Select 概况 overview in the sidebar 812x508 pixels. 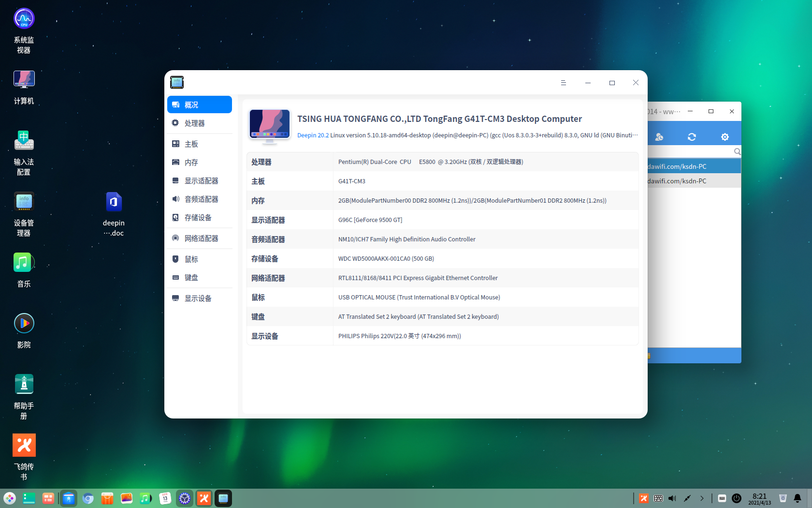[200, 105]
